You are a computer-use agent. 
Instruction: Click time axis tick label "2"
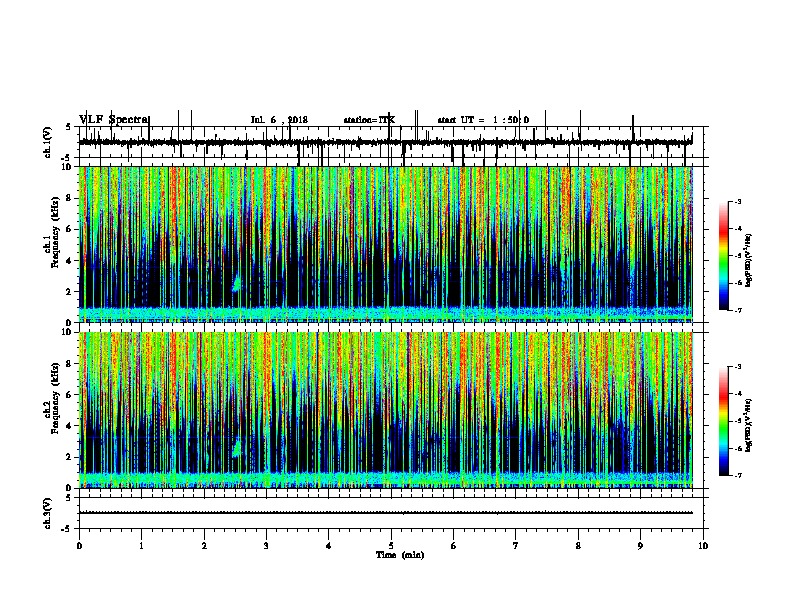(x=204, y=546)
